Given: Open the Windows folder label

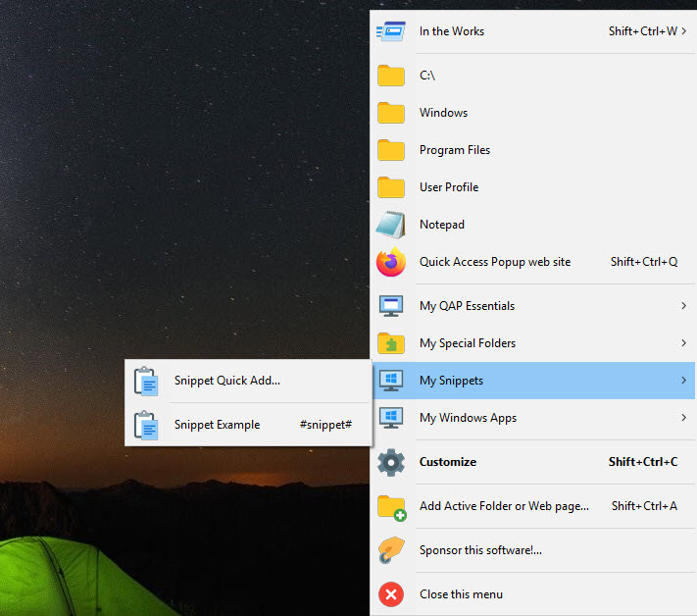Looking at the screenshot, I should click(x=443, y=113).
